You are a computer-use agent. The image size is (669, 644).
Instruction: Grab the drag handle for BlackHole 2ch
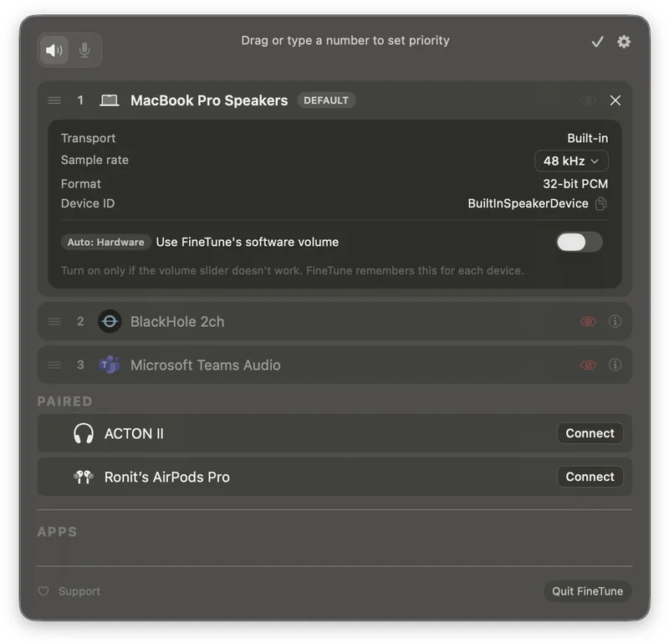(54, 321)
